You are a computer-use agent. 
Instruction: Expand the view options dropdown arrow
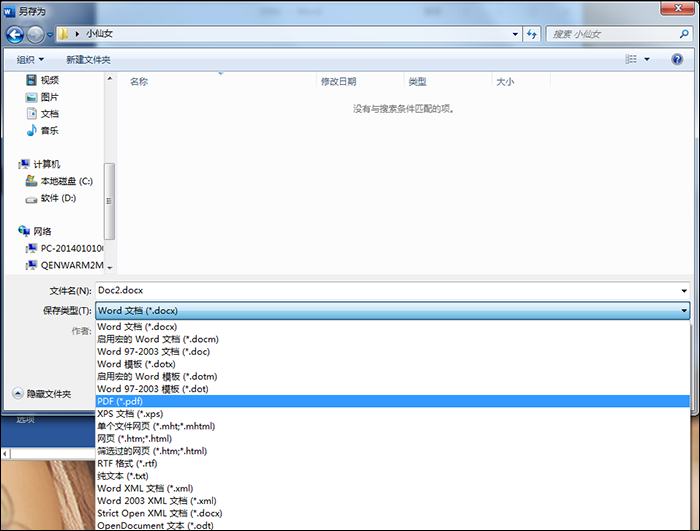coord(647,59)
